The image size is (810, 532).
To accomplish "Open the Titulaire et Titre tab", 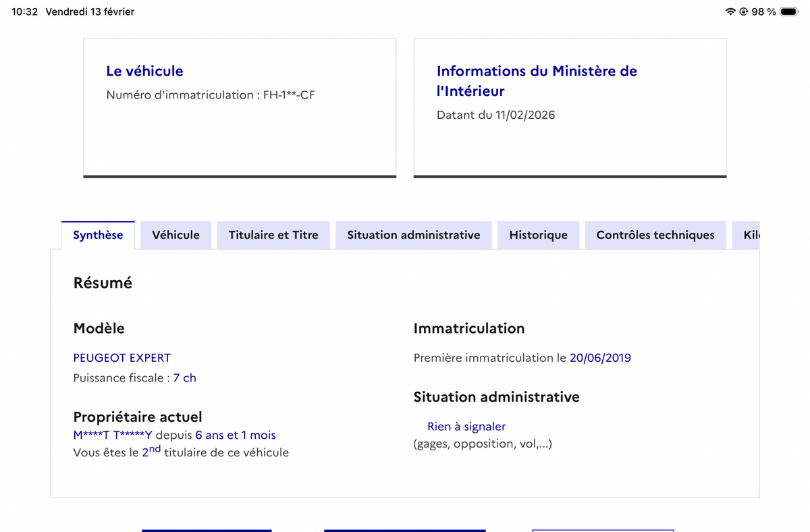I will tap(273, 235).
